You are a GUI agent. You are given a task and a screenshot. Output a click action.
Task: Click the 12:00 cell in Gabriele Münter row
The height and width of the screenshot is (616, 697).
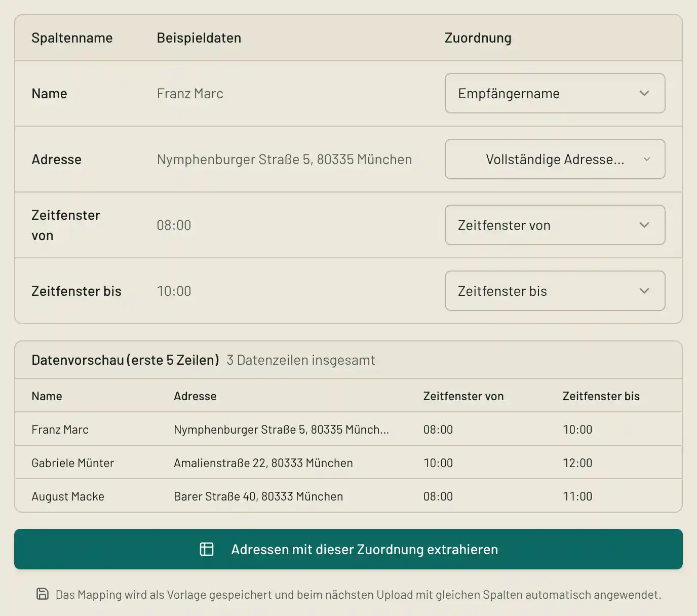point(577,463)
